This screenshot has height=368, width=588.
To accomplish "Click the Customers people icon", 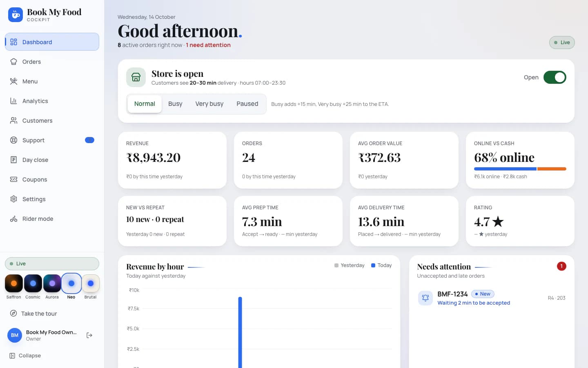I will click(13, 121).
